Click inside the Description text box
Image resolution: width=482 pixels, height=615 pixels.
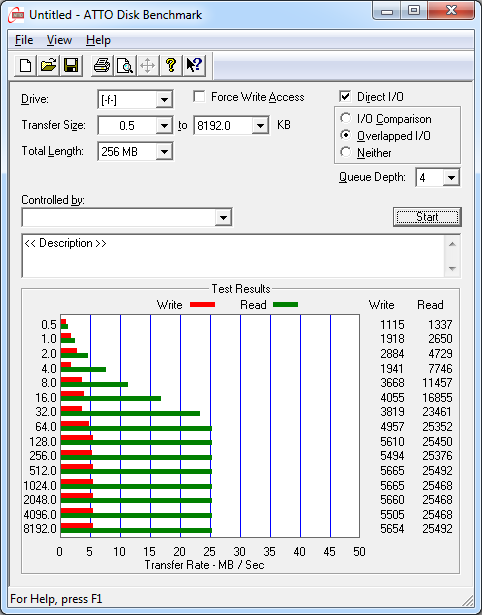coord(234,256)
